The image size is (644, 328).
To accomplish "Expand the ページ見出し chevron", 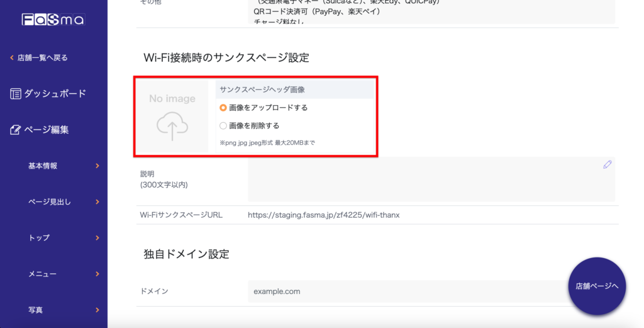I will point(97,202).
